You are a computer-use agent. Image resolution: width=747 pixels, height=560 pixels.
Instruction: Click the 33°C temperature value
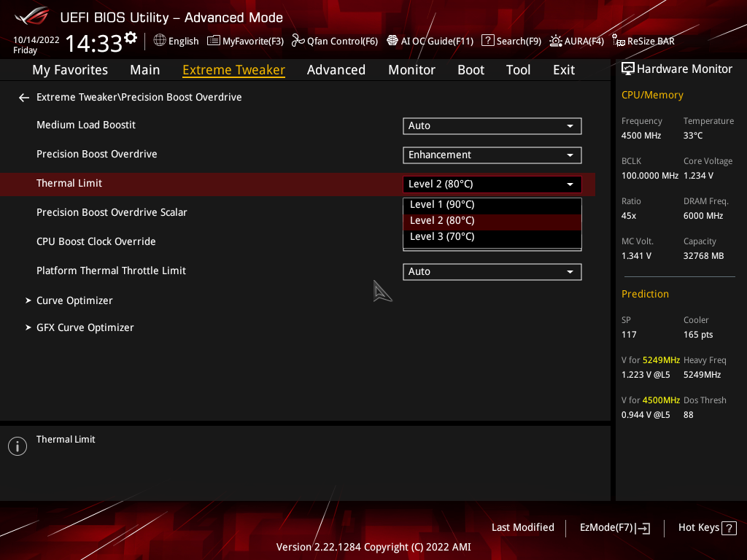(693, 136)
